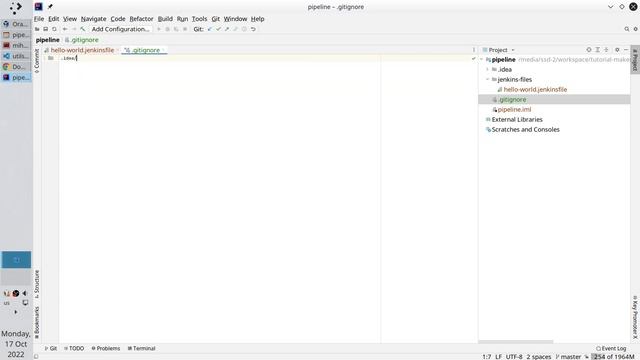Navigate forward with the right arrow icon
This screenshot has height=360, width=640.
[74, 29]
